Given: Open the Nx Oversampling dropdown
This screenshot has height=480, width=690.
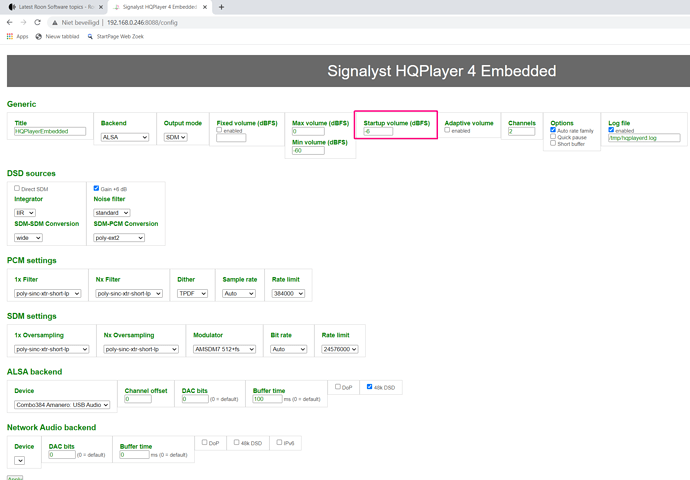Looking at the screenshot, I should coord(141,349).
